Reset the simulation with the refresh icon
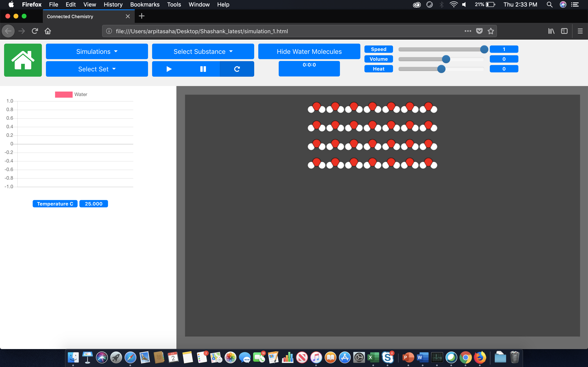This screenshot has height=367, width=588. coord(237,69)
